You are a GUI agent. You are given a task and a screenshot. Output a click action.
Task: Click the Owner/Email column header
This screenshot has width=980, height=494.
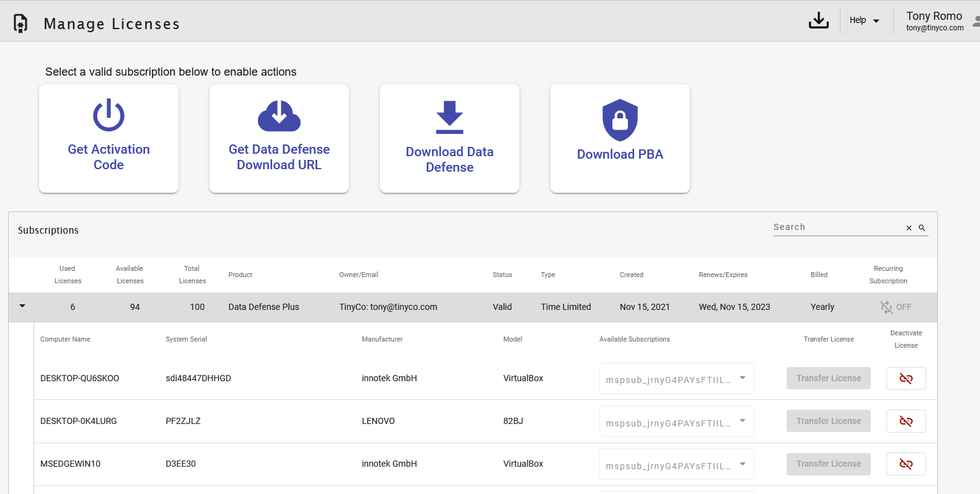click(359, 275)
